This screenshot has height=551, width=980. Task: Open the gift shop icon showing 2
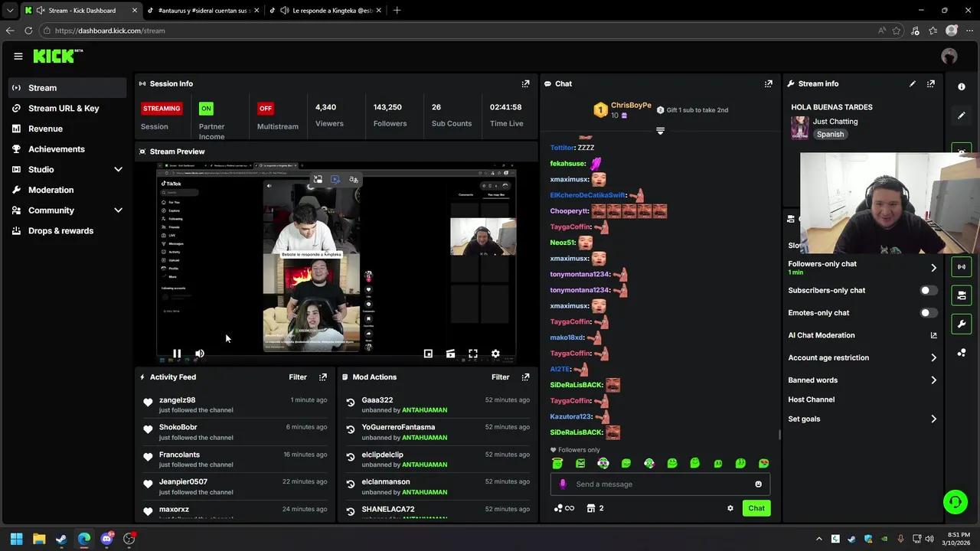pyautogui.click(x=595, y=508)
